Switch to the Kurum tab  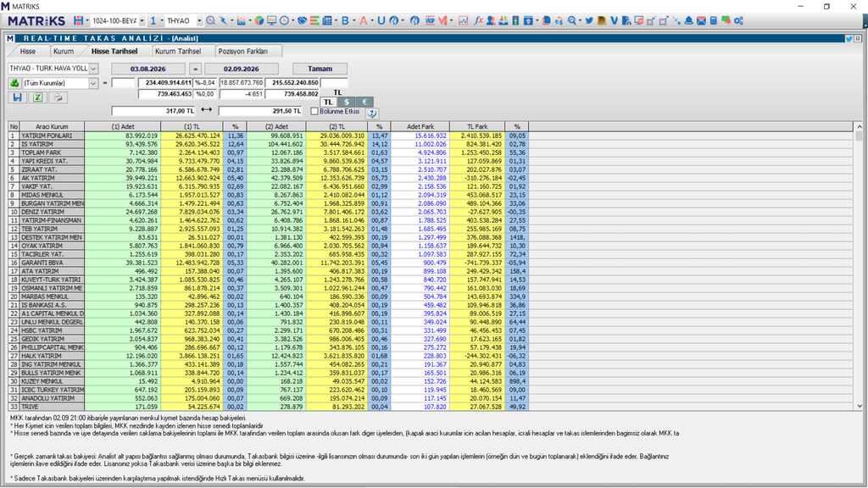64,51
